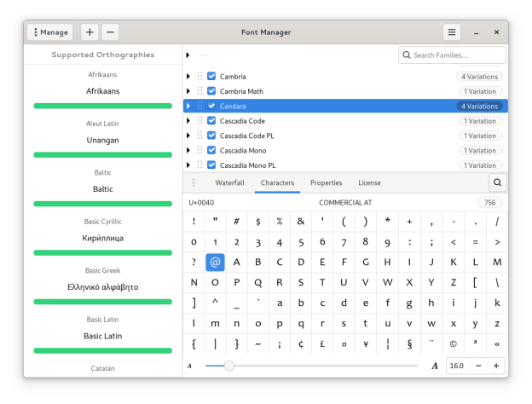Uncheck the Cambria font checkbox
532x404 pixels.
211,77
